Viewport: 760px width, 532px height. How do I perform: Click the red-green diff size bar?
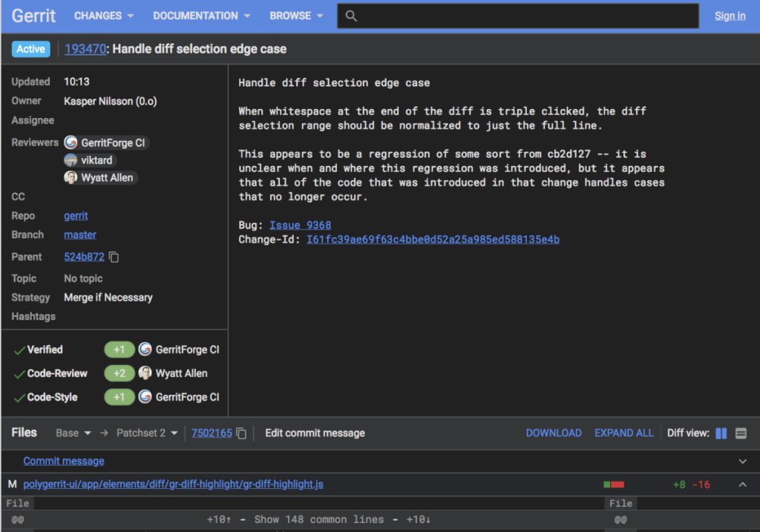(614, 485)
